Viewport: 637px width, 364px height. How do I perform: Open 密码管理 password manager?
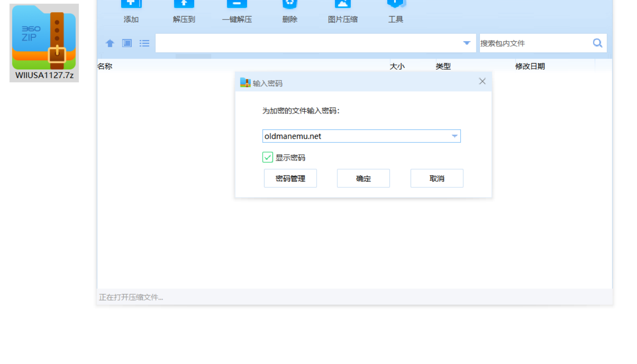coord(290,178)
